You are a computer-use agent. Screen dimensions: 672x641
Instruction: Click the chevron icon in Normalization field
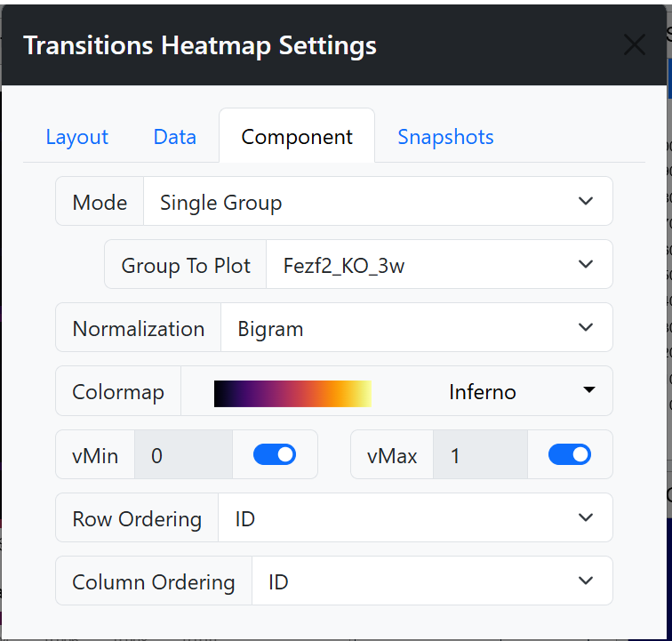click(586, 327)
